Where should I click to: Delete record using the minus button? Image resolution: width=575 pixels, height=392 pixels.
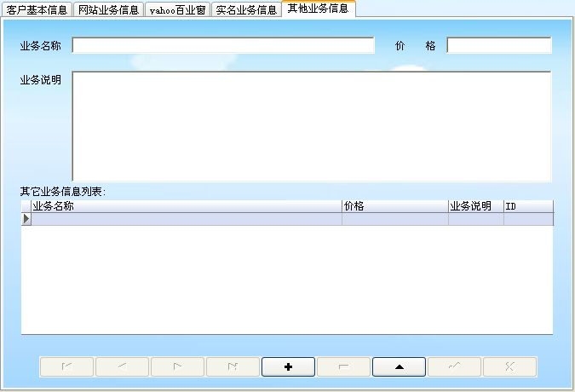point(343,366)
